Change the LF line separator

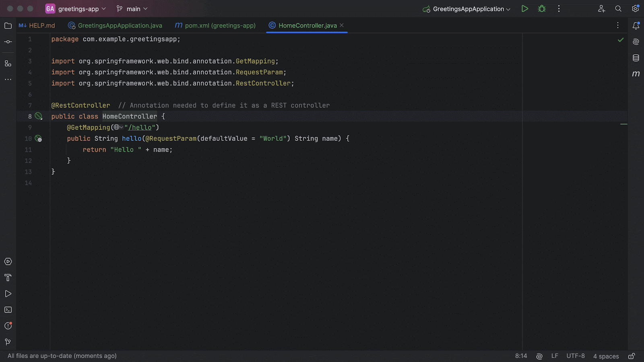click(555, 356)
